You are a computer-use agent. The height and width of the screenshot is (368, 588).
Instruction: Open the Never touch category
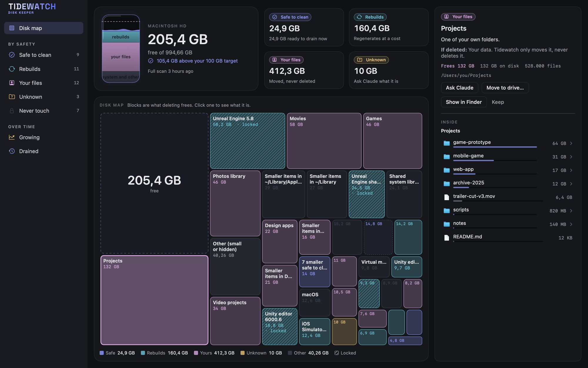(44, 111)
